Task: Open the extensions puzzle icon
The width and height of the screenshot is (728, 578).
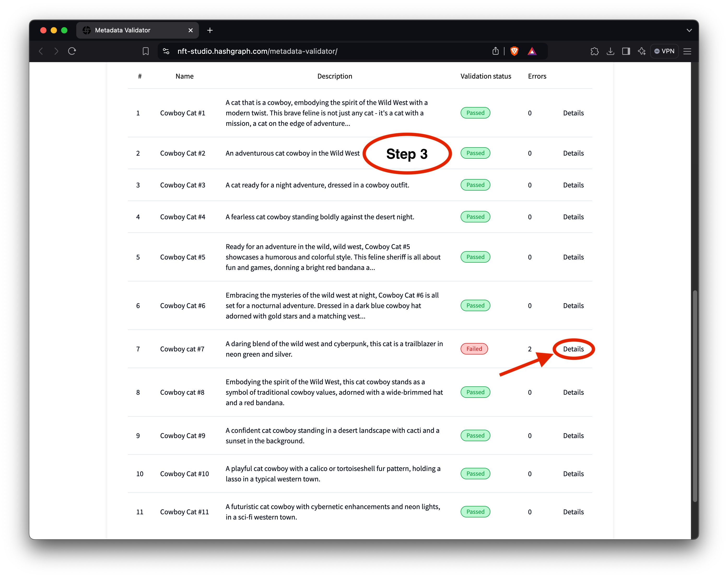Action: [x=594, y=51]
